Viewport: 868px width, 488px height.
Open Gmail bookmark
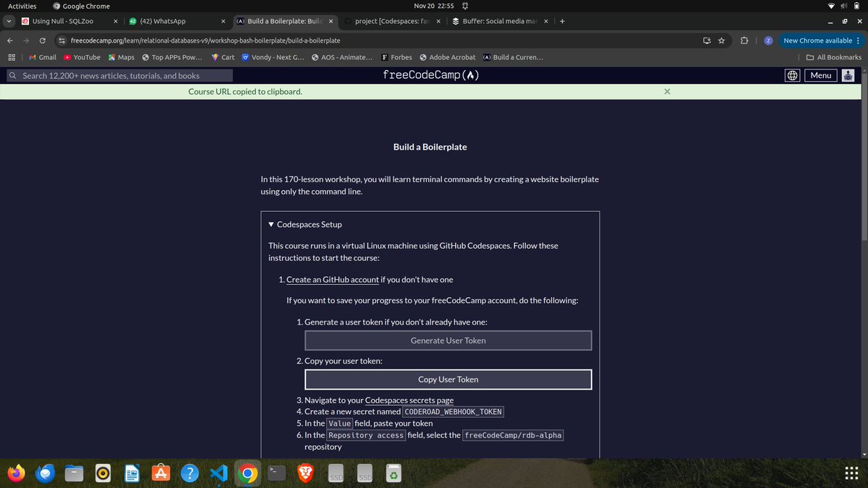click(43, 57)
